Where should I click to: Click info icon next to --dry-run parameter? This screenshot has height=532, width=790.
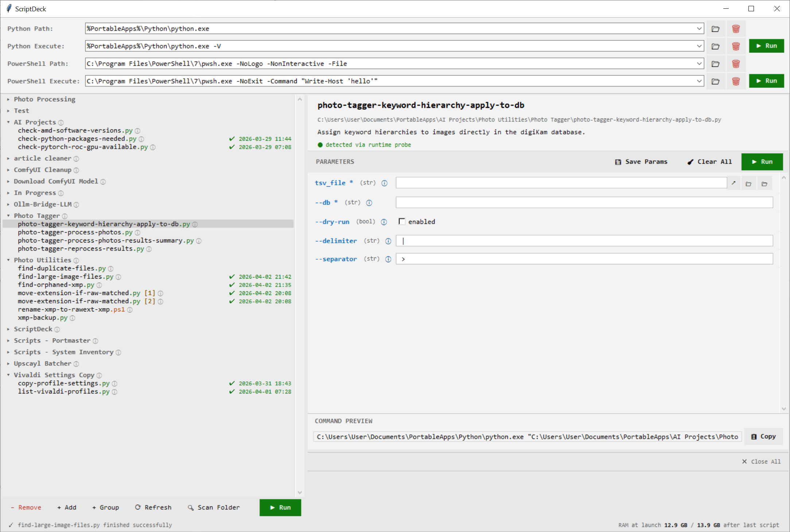[x=384, y=222]
